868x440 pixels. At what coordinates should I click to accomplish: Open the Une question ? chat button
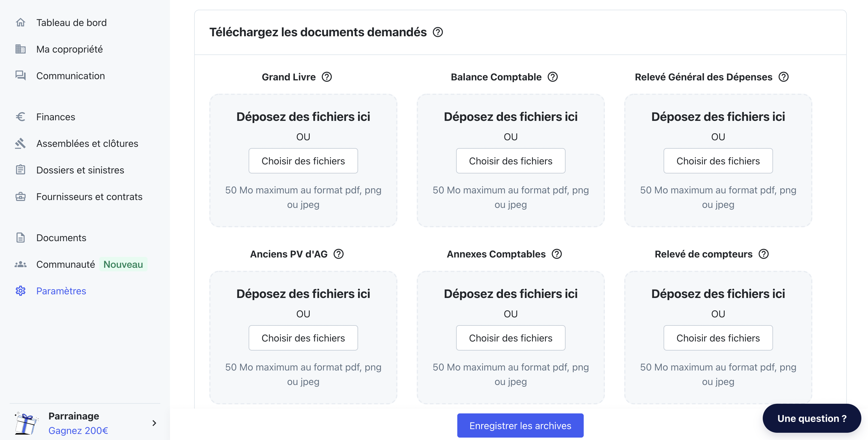tap(812, 419)
